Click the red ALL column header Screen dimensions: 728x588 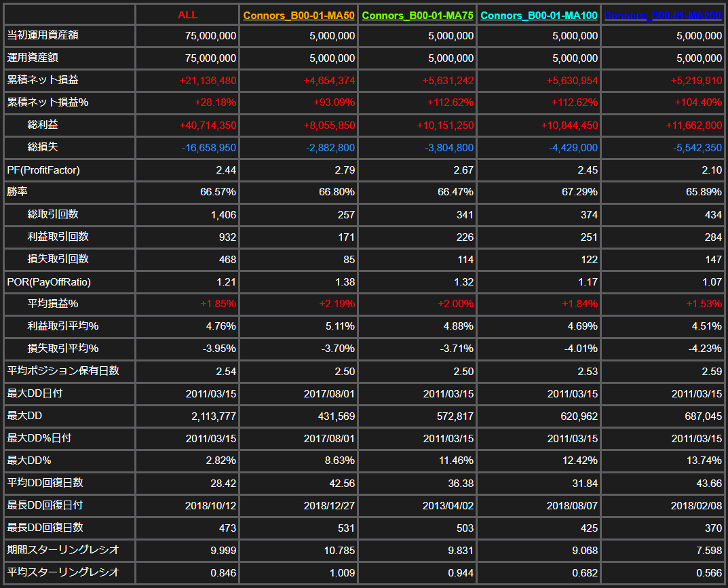187,15
